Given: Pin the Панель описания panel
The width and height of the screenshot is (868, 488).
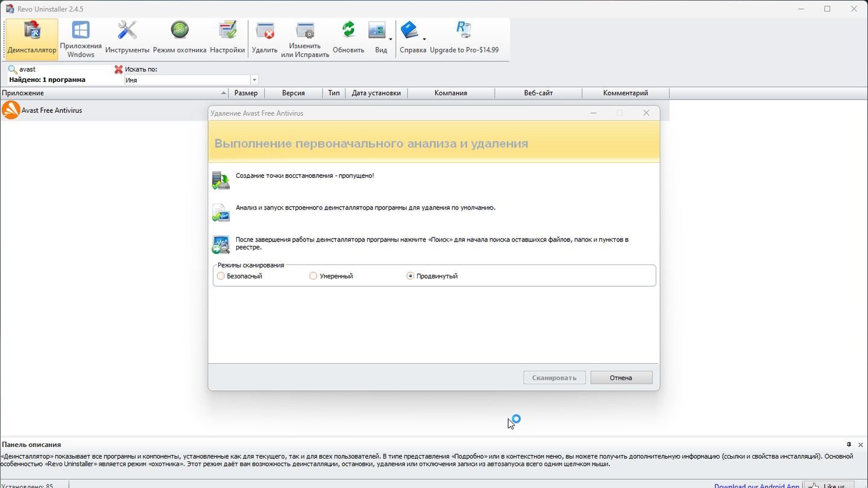Looking at the screenshot, I should pos(849,445).
